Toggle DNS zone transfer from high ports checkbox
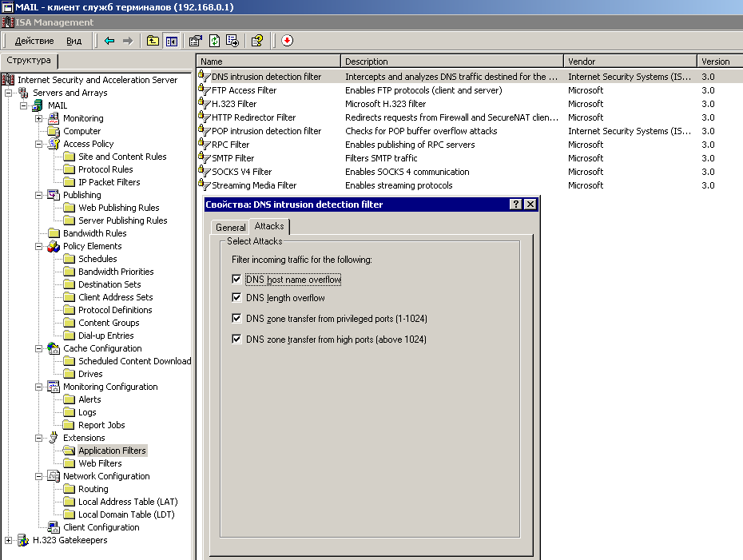 click(236, 340)
